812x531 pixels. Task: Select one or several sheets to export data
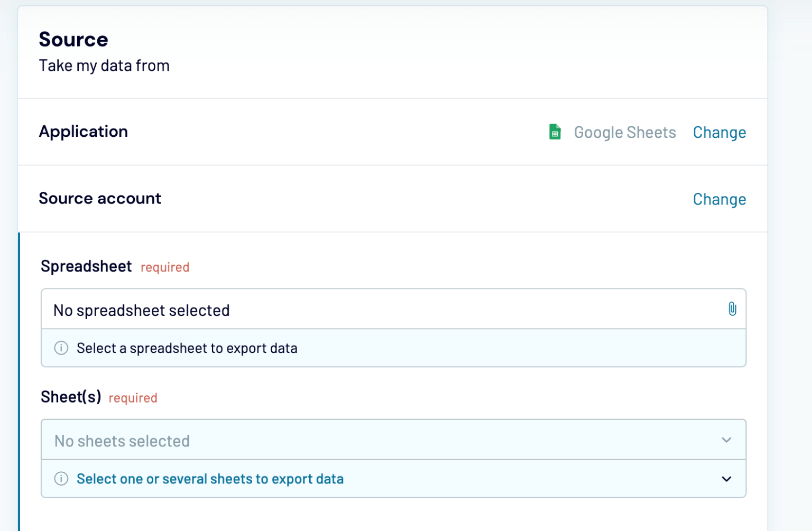coord(210,479)
